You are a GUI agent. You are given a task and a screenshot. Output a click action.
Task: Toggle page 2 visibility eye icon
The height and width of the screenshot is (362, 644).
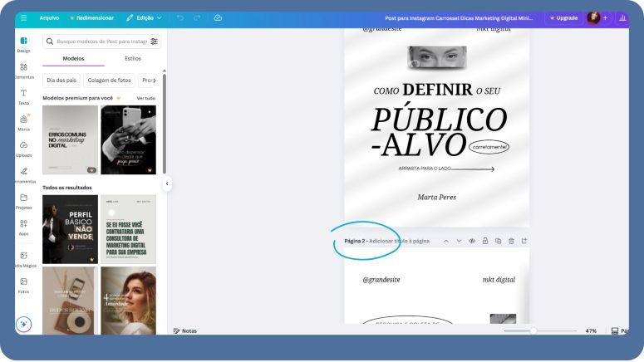(x=471, y=241)
